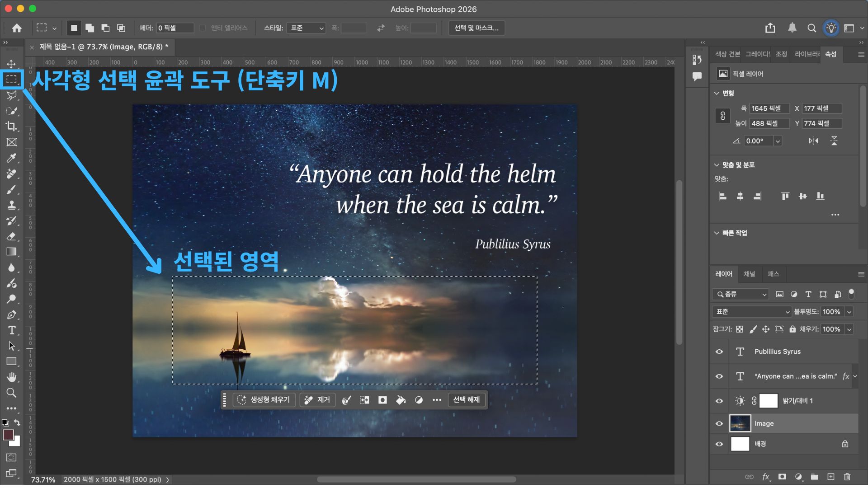Select the Zoom tool in toolbar
Viewport: 868px width, 488px height.
click(12, 393)
